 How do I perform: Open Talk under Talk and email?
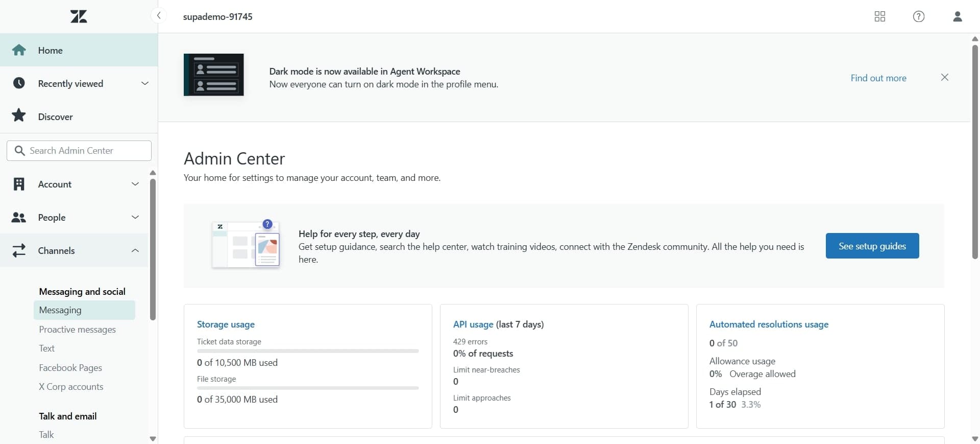tap(46, 435)
